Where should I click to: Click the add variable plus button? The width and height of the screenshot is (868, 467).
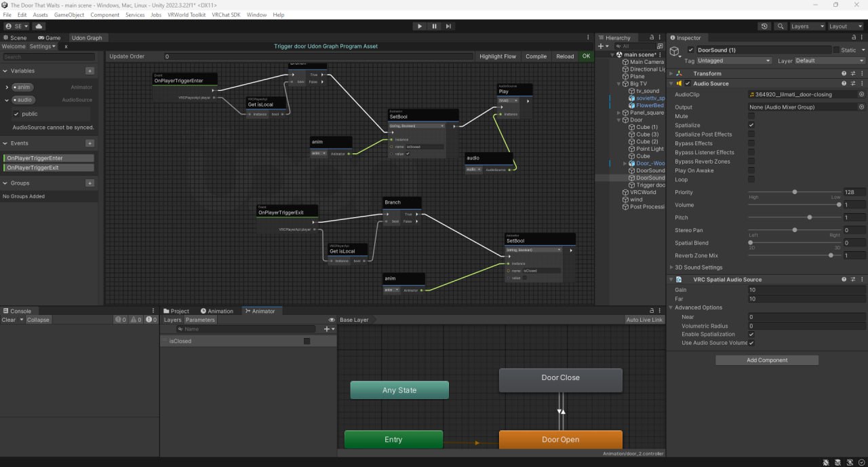pos(90,71)
